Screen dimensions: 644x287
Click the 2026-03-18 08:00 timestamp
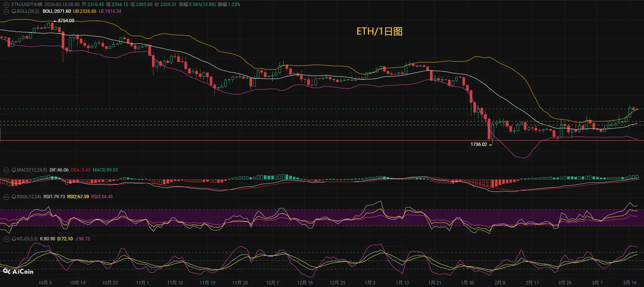pyautogui.click(x=62, y=5)
